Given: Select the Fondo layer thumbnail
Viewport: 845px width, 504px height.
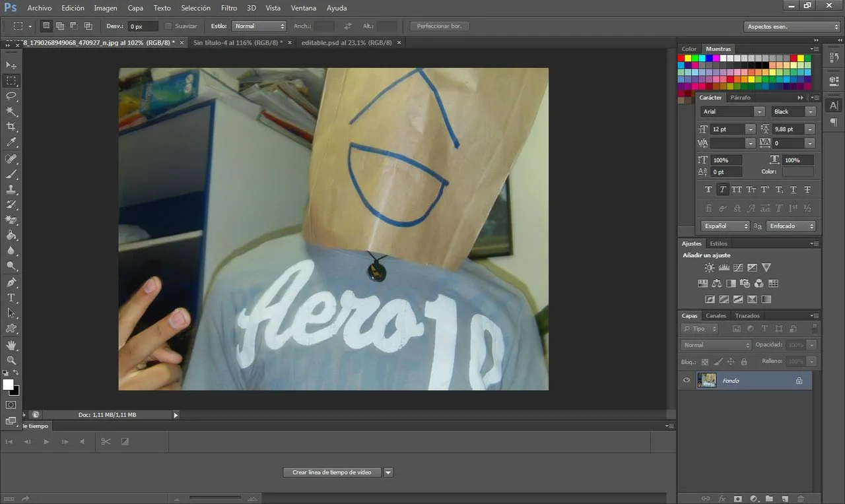Looking at the screenshot, I should click(x=707, y=381).
